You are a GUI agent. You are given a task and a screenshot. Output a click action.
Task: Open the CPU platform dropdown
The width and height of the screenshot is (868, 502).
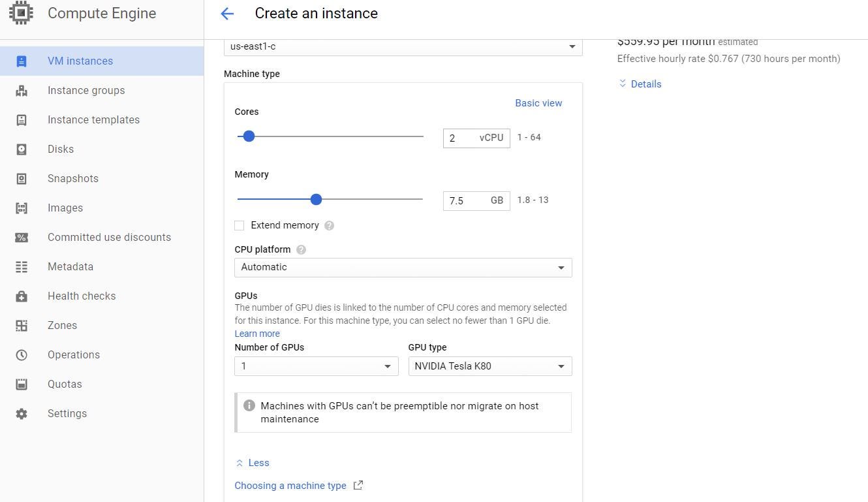pyautogui.click(x=403, y=268)
